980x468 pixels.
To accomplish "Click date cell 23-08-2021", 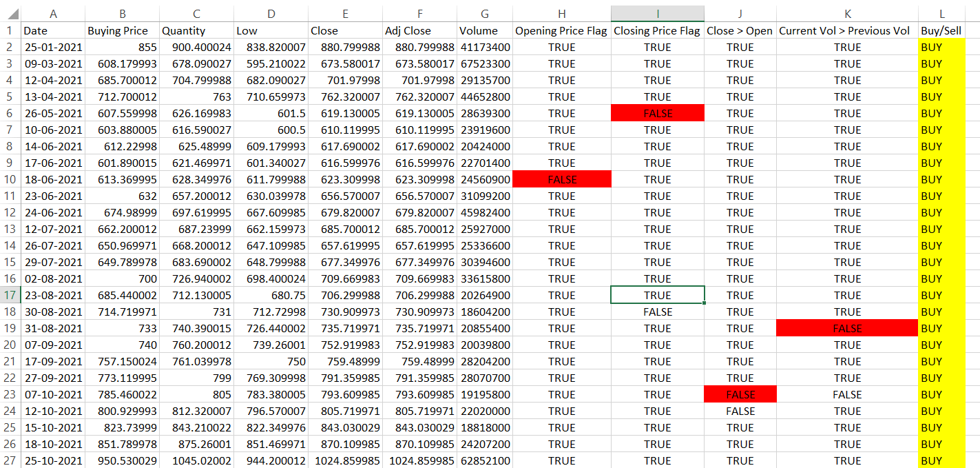I will (x=53, y=295).
